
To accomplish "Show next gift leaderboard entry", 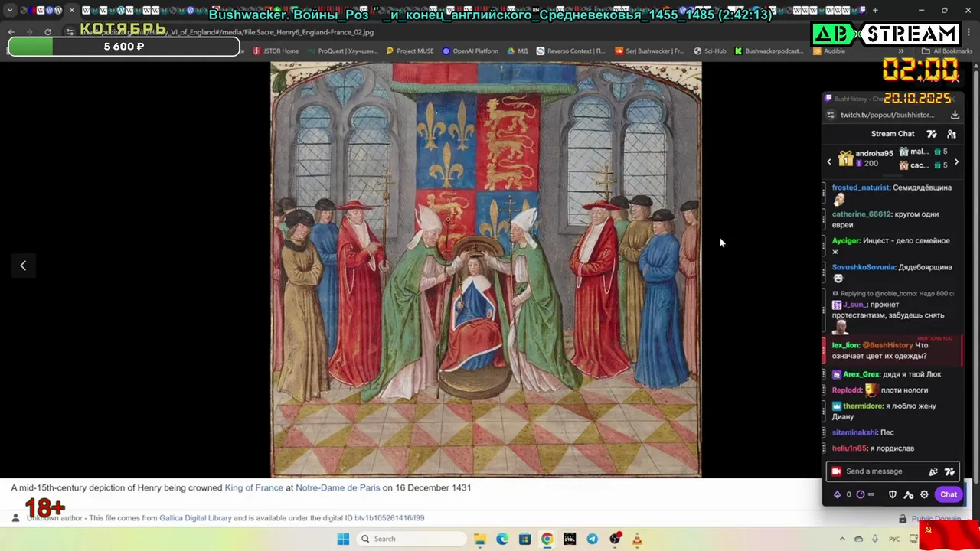I will pyautogui.click(x=956, y=161).
